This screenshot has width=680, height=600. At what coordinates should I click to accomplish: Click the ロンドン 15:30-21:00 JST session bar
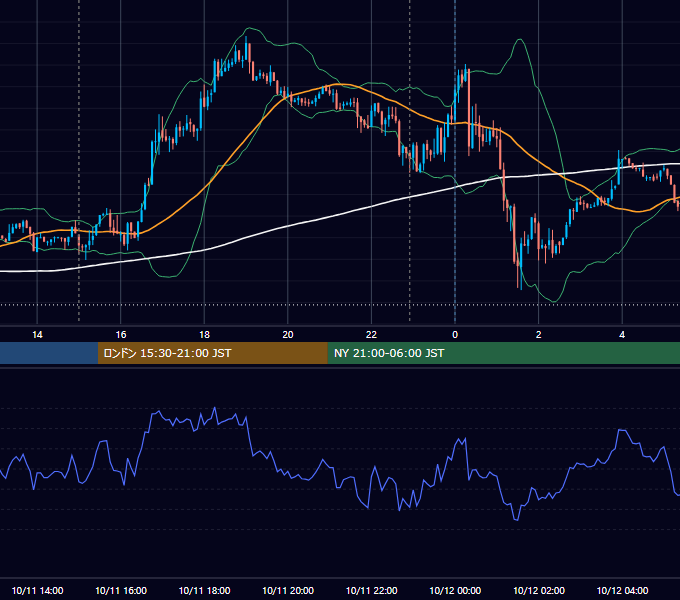(x=212, y=353)
